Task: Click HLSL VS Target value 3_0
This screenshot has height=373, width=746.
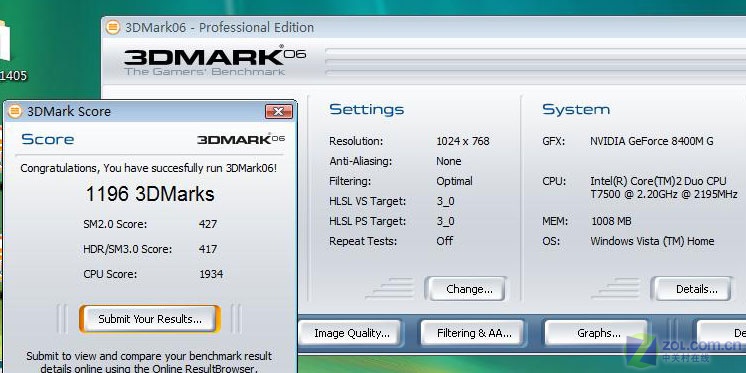Action: pyautogui.click(x=445, y=201)
